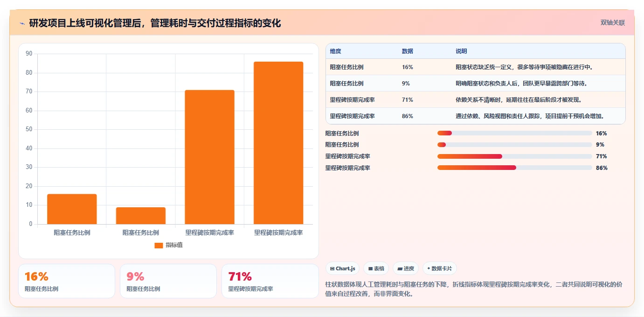
Task: Open the 16% 阻塞任务比例 summary card
Action: [67, 281]
